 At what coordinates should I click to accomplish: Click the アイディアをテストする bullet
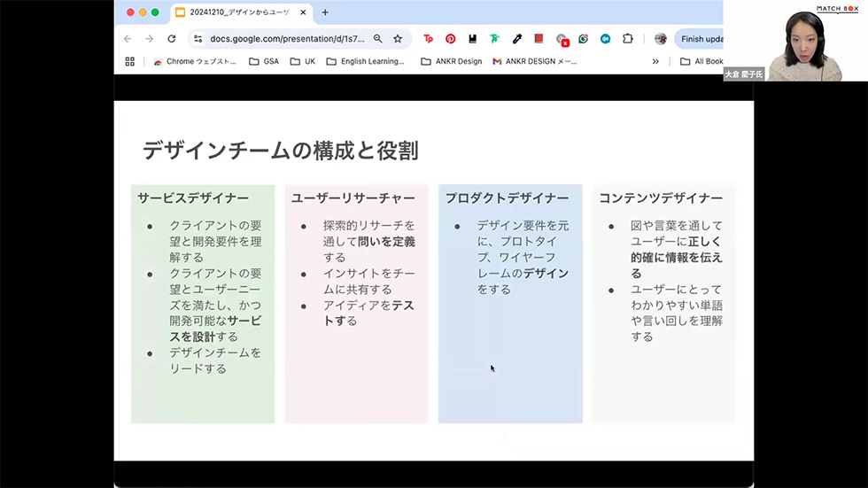(x=368, y=314)
